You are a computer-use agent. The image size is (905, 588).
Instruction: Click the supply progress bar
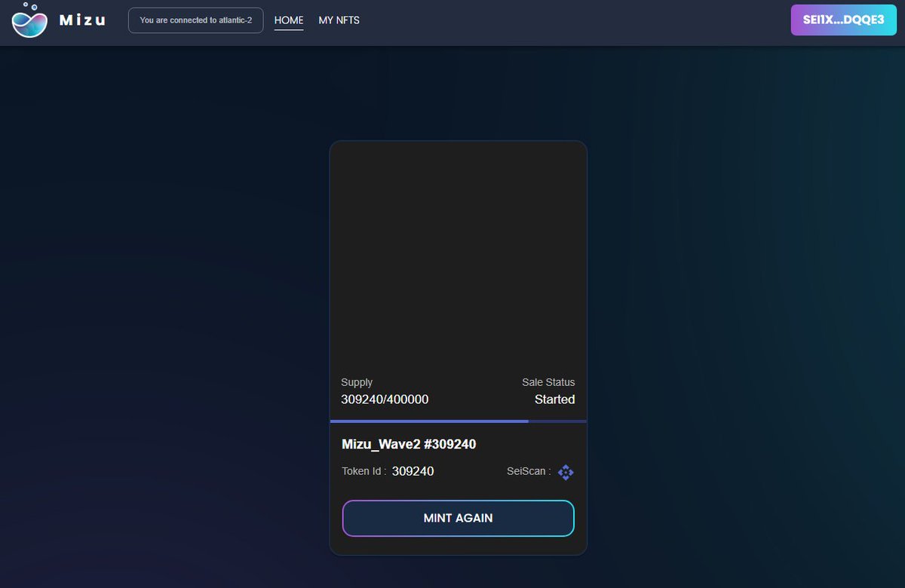[458, 421]
